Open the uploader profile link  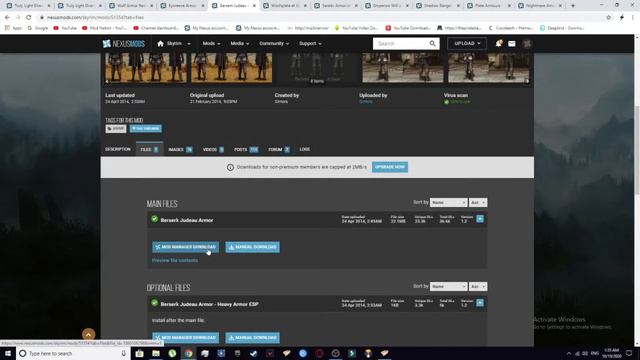tap(366, 102)
